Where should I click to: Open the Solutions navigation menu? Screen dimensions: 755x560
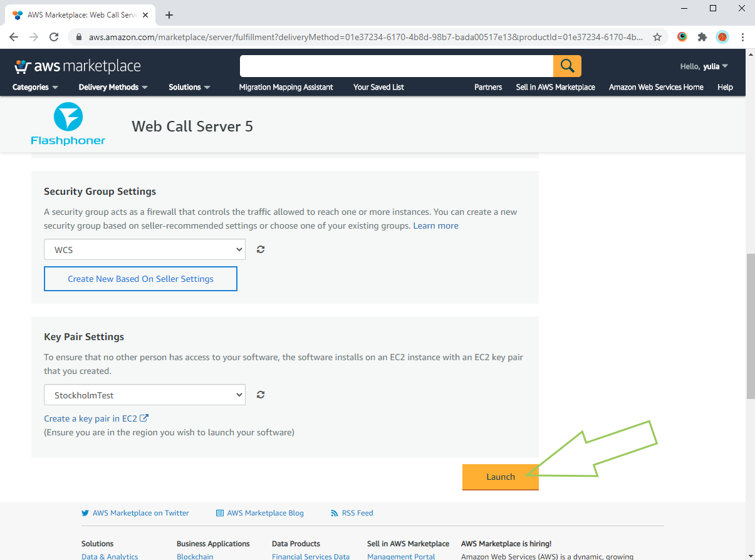tap(189, 87)
